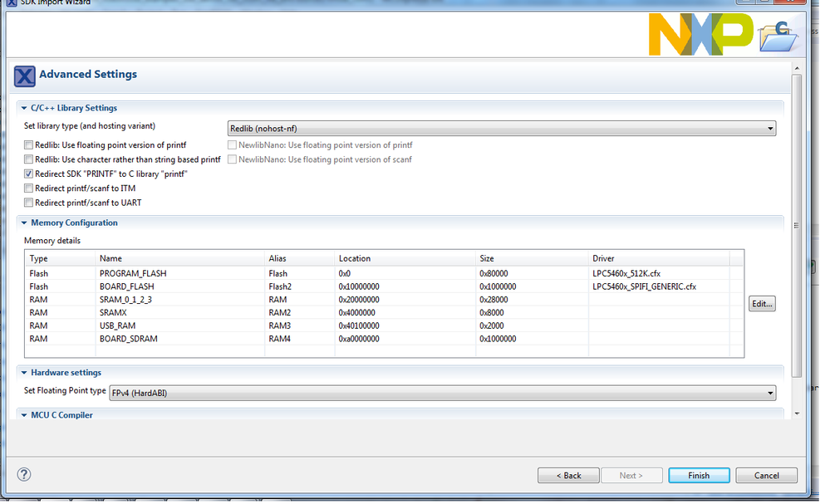The height and width of the screenshot is (504, 830).
Task: Click the Finish button
Action: (x=699, y=476)
